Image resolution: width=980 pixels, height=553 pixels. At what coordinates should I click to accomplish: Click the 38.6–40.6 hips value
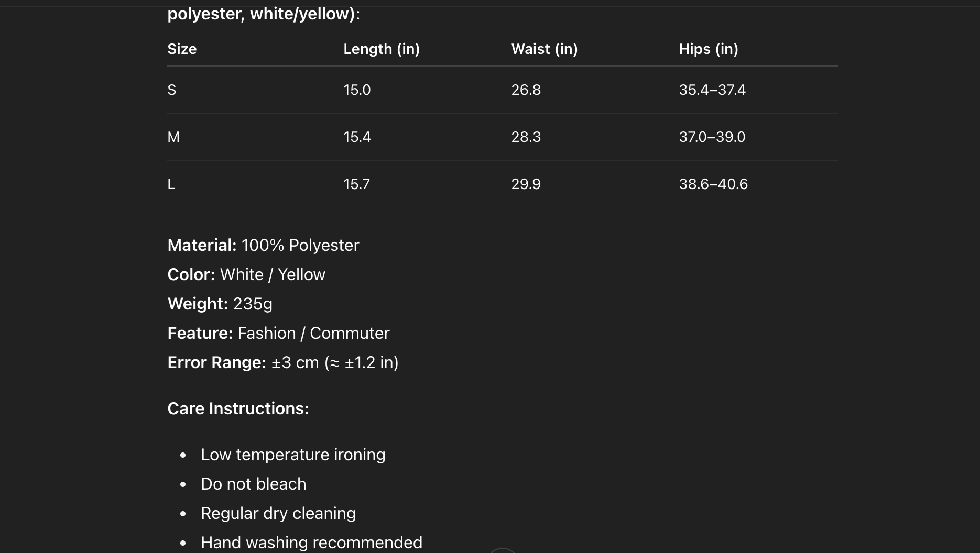713,184
